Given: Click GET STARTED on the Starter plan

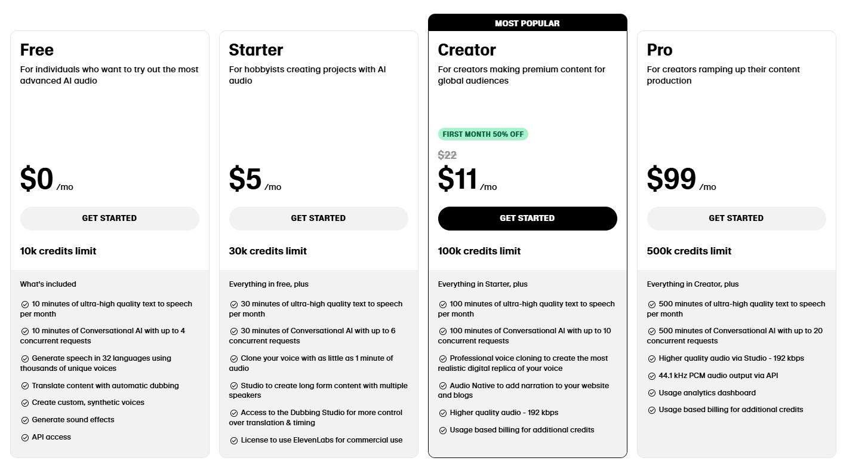Looking at the screenshot, I should click(318, 218).
